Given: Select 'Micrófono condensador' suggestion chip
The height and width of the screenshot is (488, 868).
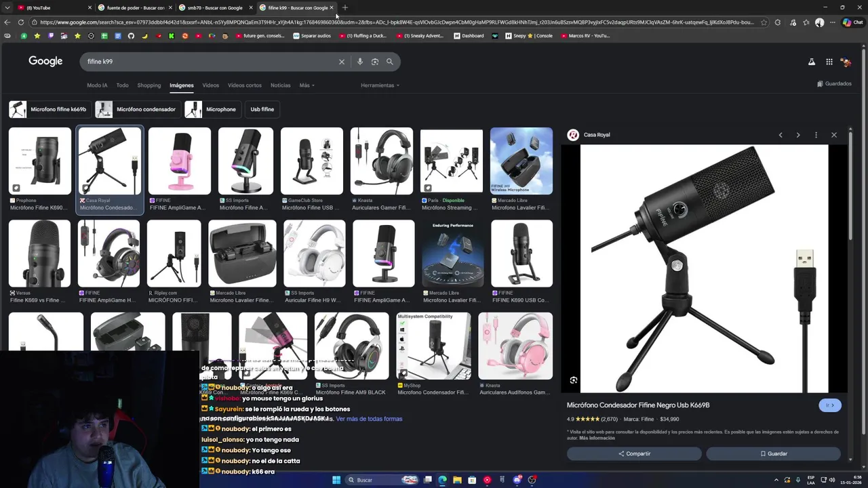Looking at the screenshot, I should [x=137, y=109].
